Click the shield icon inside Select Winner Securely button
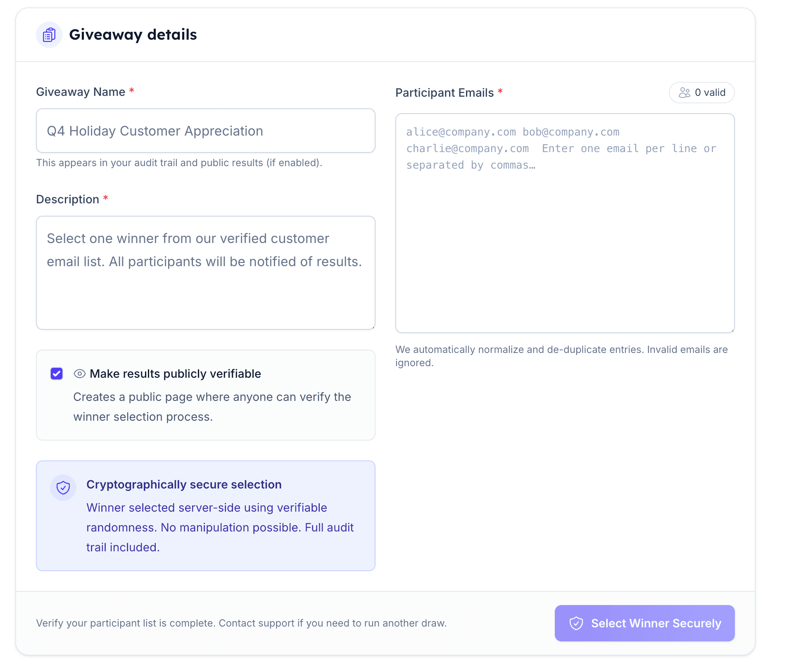The image size is (794, 672). tap(577, 623)
